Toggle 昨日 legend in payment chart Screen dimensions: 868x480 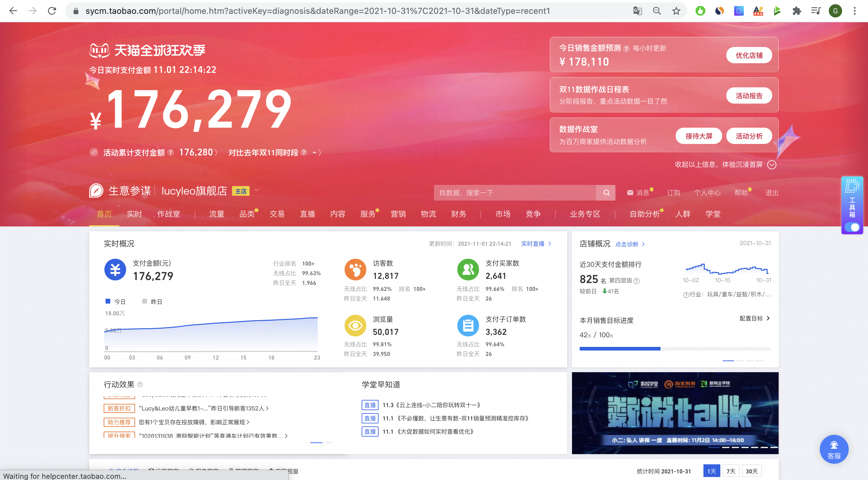(x=152, y=301)
